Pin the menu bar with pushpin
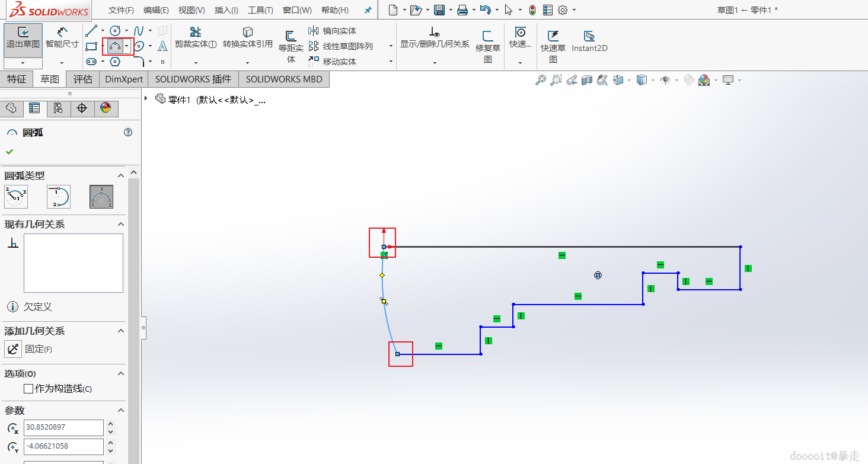Screen dimensions: 868x464 368,10
